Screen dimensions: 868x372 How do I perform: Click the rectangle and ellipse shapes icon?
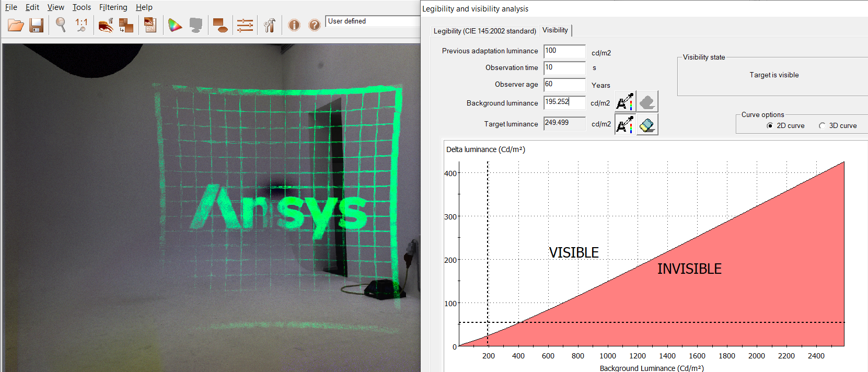pyautogui.click(x=221, y=25)
